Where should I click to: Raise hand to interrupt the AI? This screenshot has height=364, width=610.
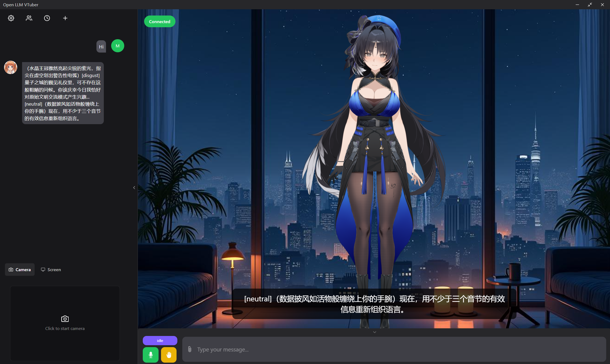[168, 355]
